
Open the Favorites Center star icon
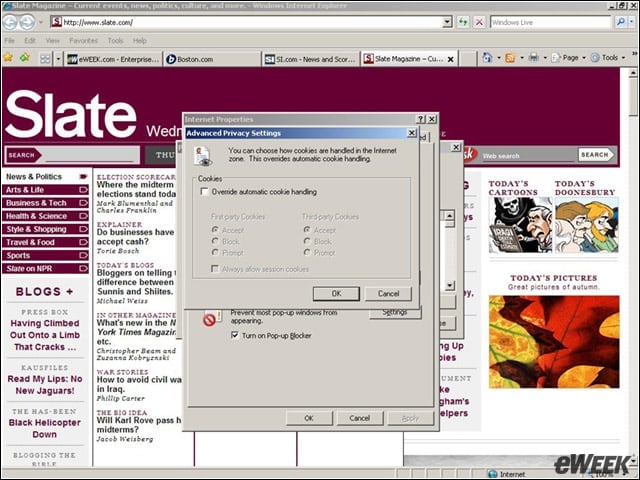(x=8, y=58)
